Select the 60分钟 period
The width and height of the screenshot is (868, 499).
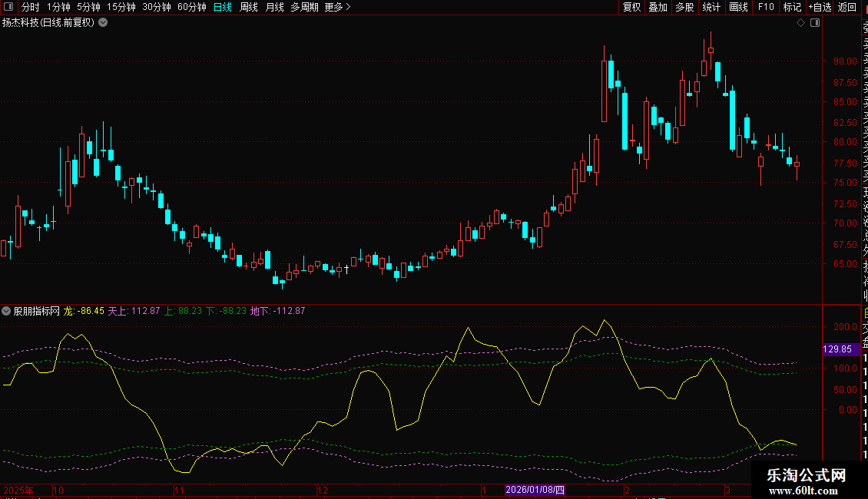(192, 7)
